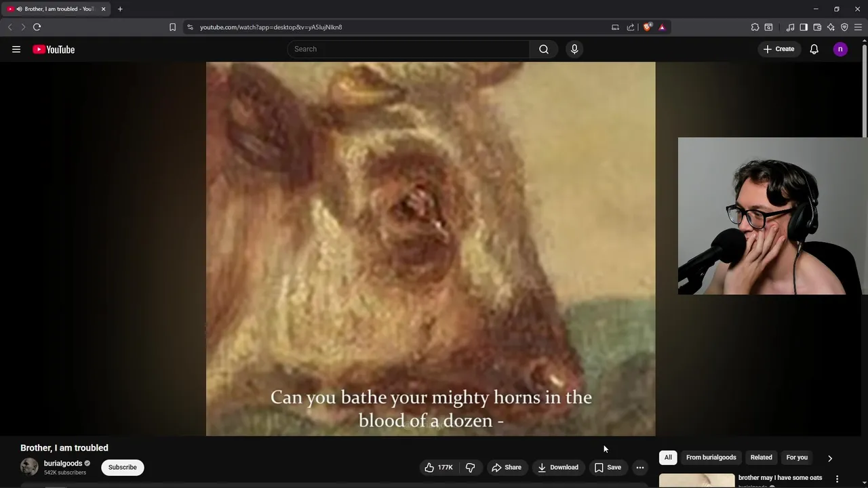The width and height of the screenshot is (868, 488).
Task: Open a new browser tab
Action: (x=120, y=9)
